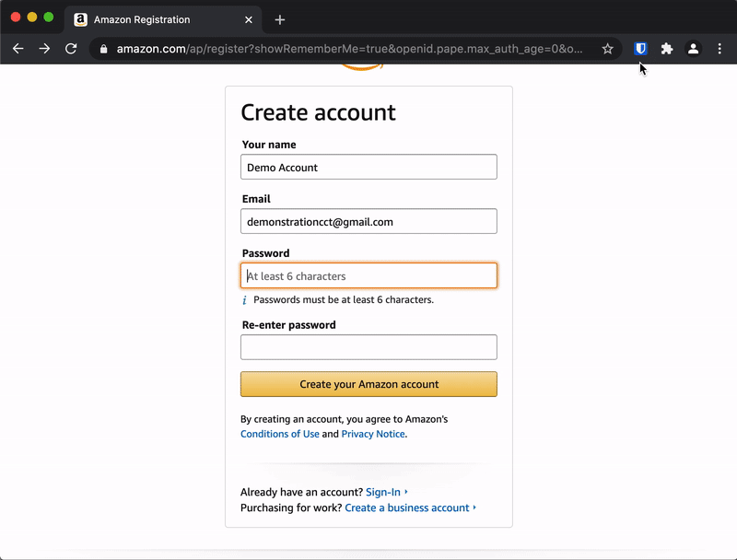Click 'Already have an account?' text
Screen dimensions: 737x560
pyautogui.click(x=301, y=492)
